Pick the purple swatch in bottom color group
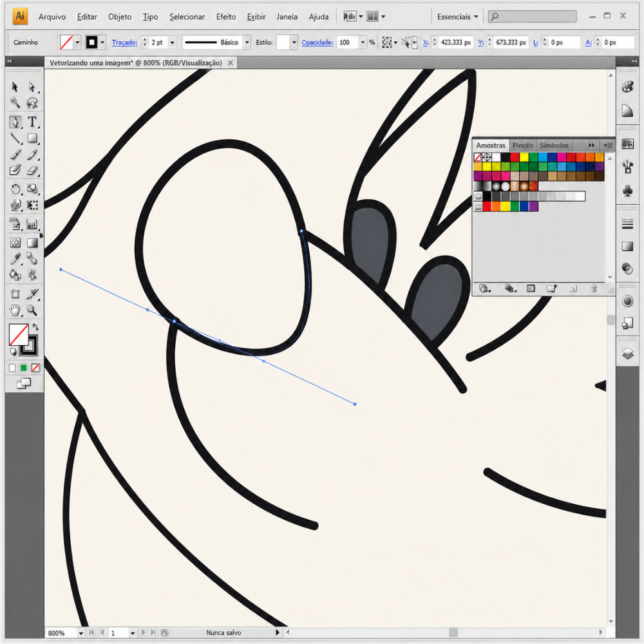The width and height of the screenshot is (644, 644). pyautogui.click(x=533, y=207)
